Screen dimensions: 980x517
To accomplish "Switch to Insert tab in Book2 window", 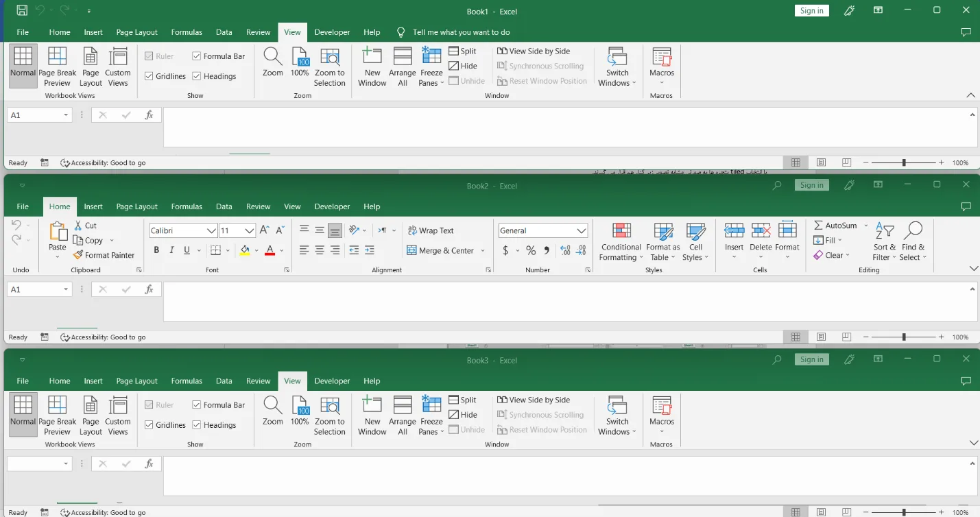I will point(93,206).
